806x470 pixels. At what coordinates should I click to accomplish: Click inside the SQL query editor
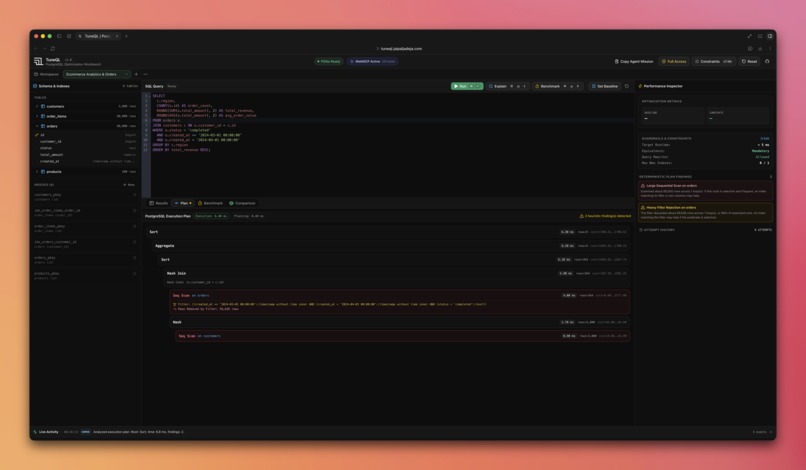(x=391, y=144)
